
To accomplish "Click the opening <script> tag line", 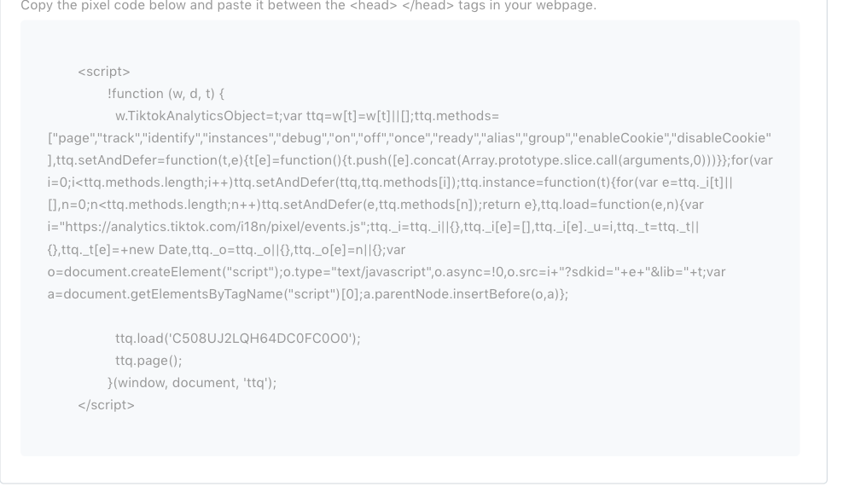I will pyautogui.click(x=104, y=72).
